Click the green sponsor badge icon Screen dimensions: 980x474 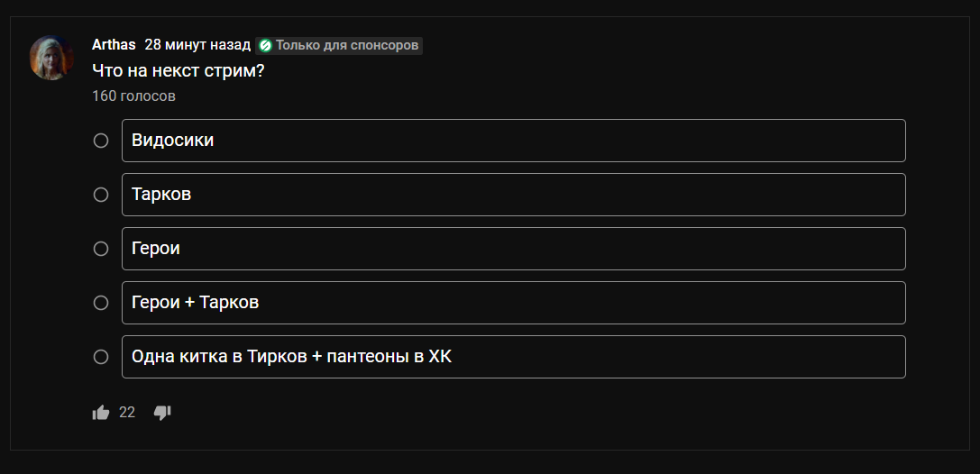pyautogui.click(x=265, y=45)
